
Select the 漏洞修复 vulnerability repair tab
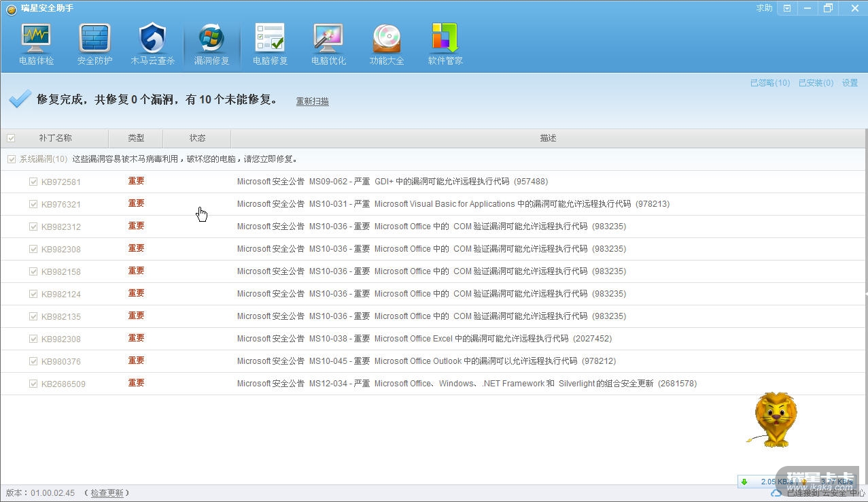(x=211, y=44)
